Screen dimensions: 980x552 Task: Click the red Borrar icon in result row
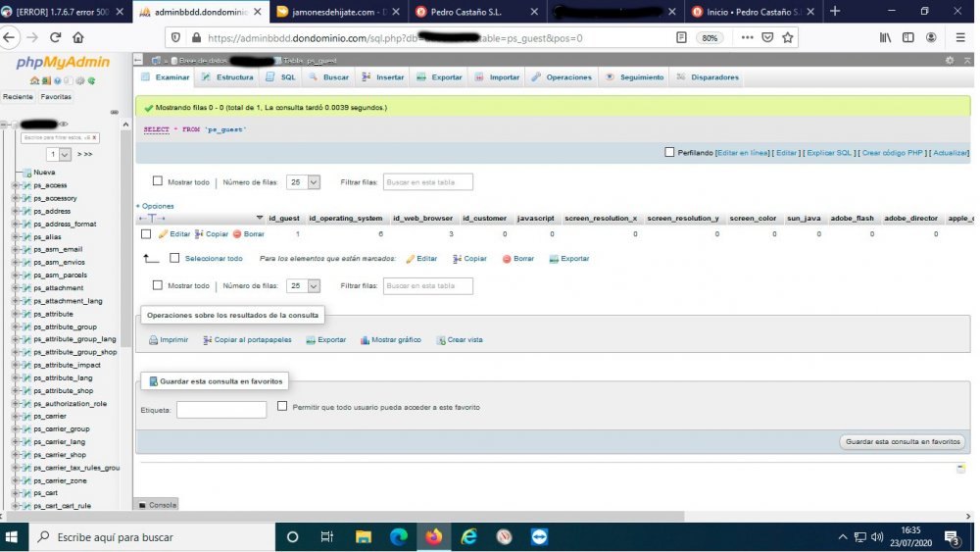coord(237,233)
